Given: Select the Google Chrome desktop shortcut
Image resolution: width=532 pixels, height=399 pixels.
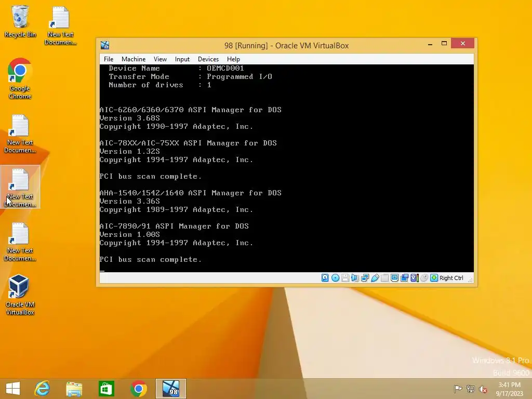Looking at the screenshot, I should [x=20, y=79].
